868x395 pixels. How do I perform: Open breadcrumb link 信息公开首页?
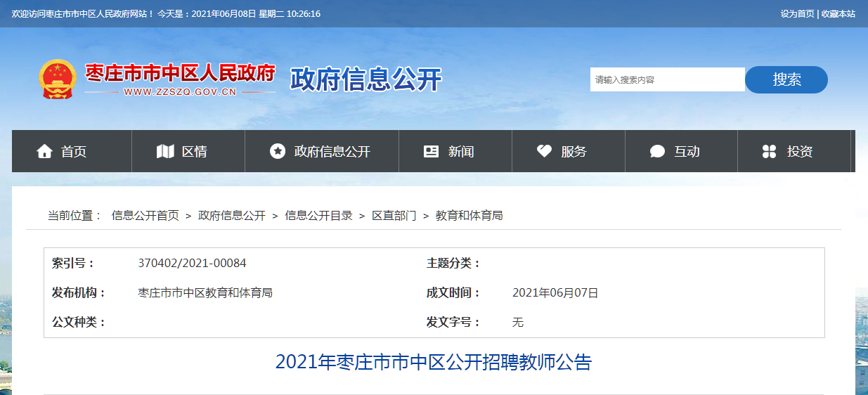tap(145, 216)
